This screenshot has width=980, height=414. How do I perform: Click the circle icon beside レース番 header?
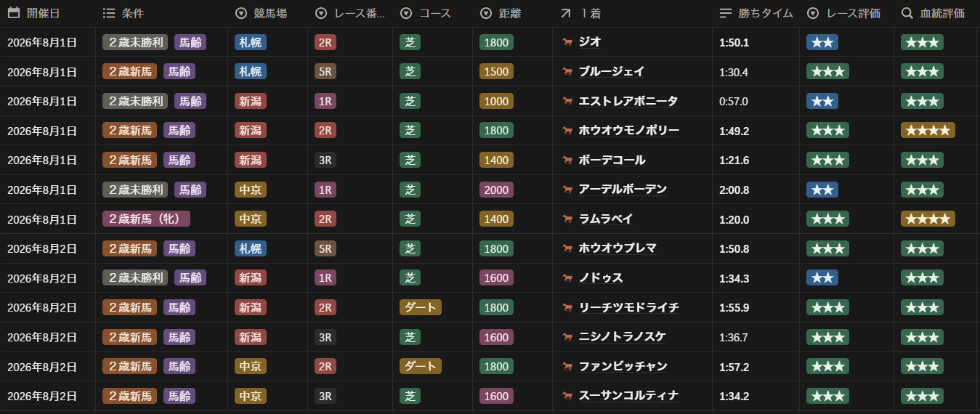pos(321,13)
